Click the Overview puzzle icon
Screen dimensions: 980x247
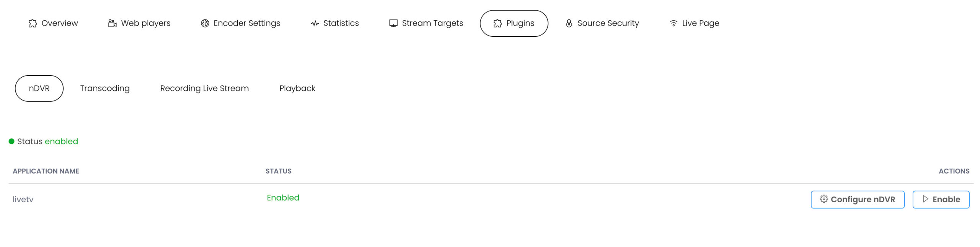33,23
